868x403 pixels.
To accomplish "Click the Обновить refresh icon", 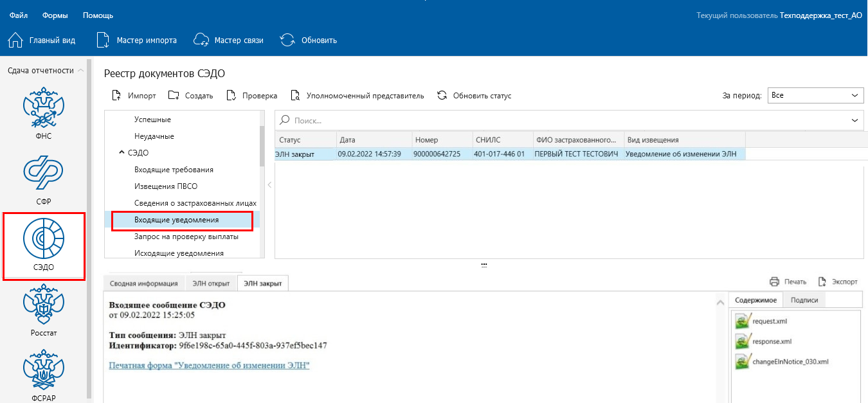I will click(288, 40).
